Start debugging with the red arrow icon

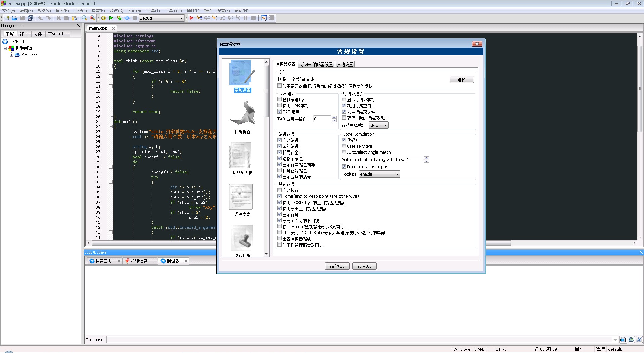191,18
